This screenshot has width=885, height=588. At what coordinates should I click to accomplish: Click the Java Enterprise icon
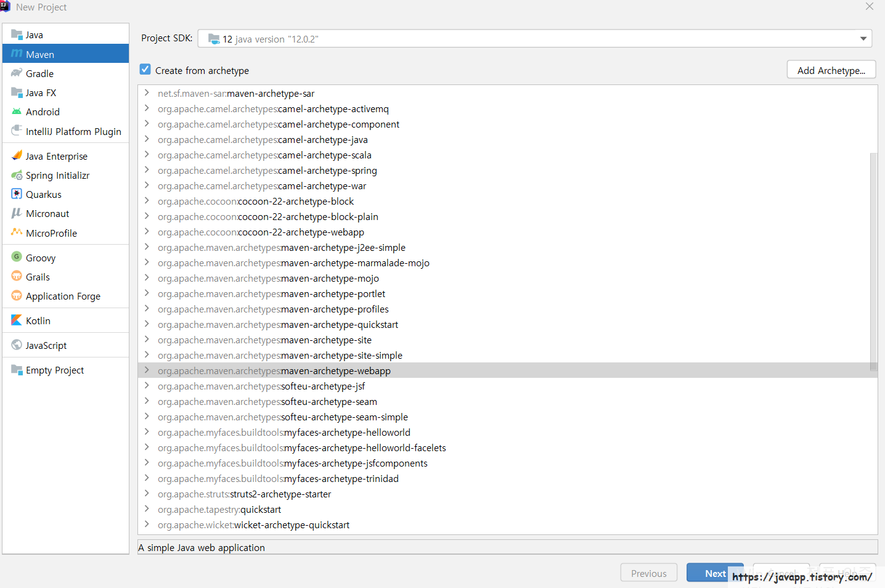point(17,155)
